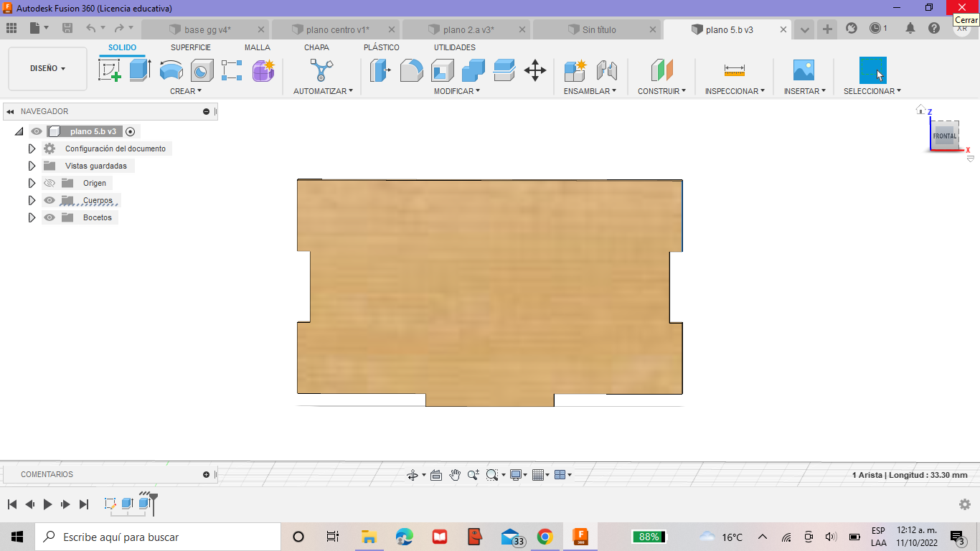980x551 pixels.
Task: Click the Automate tool icon
Action: coord(321,70)
